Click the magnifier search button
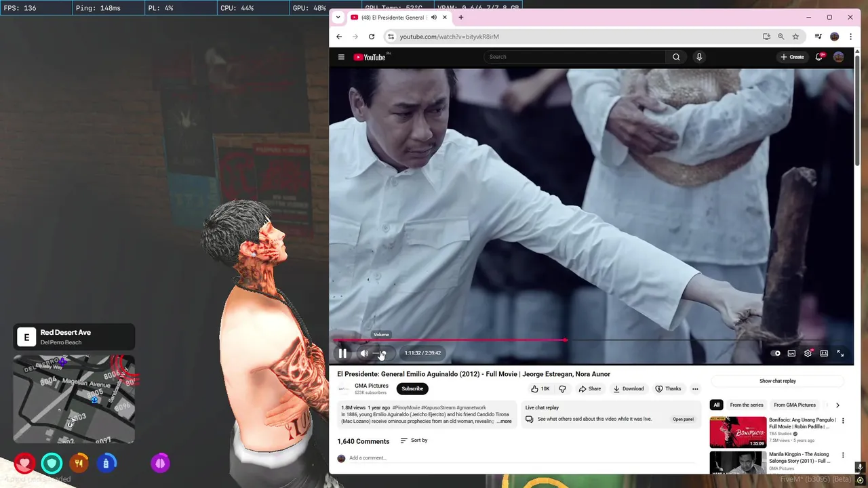This screenshot has height=488, width=868. click(676, 57)
